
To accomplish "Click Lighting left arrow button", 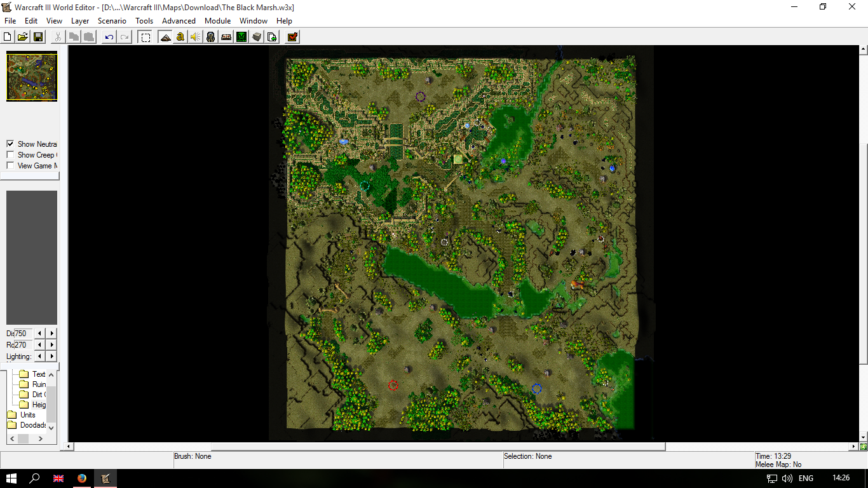I will [x=40, y=356].
